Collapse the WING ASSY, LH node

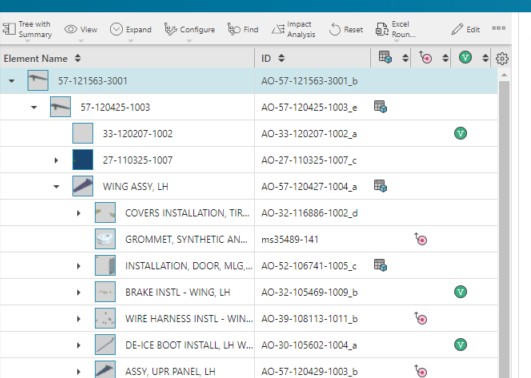coord(56,187)
